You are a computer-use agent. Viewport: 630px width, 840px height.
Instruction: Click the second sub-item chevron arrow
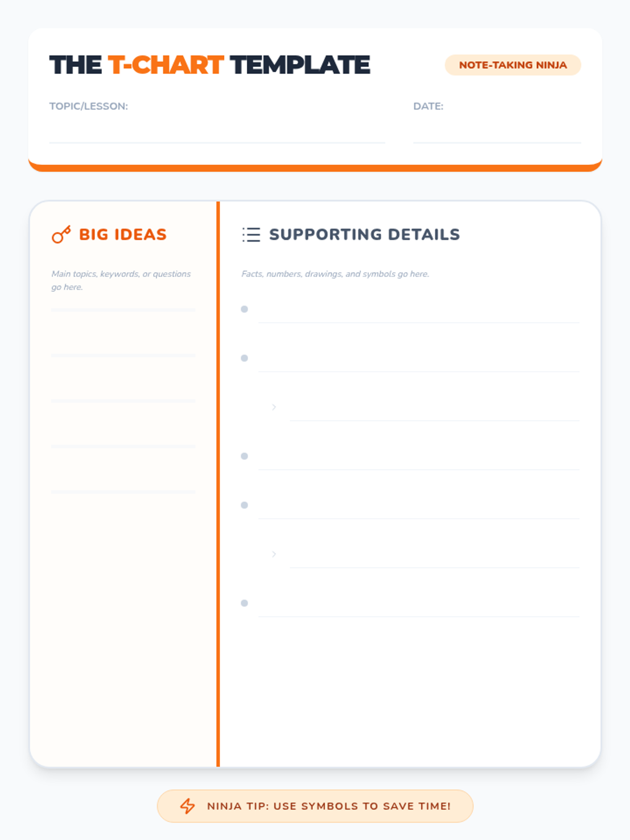tap(274, 554)
